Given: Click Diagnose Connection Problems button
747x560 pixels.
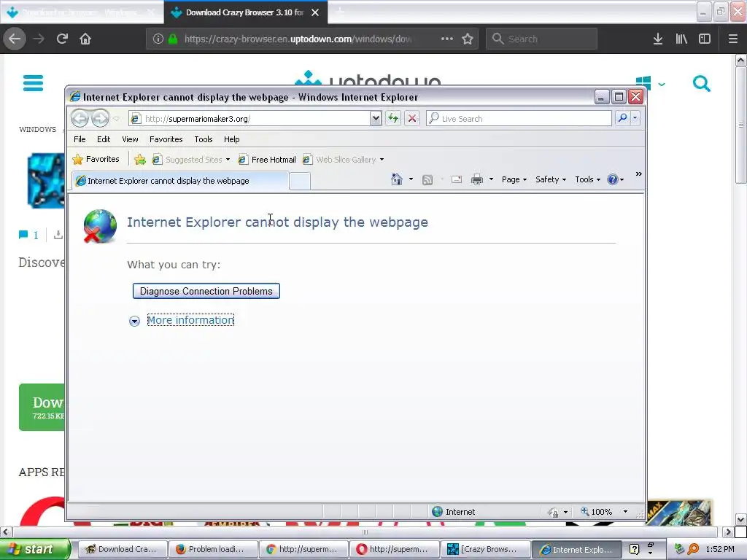Looking at the screenshot, I should pos(206,291).
